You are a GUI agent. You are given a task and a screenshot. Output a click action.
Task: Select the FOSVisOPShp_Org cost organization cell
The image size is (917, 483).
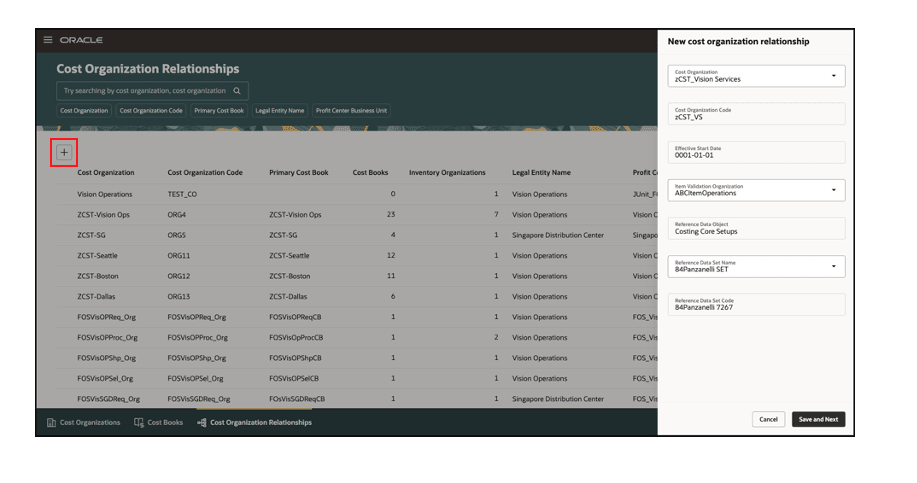106,358
